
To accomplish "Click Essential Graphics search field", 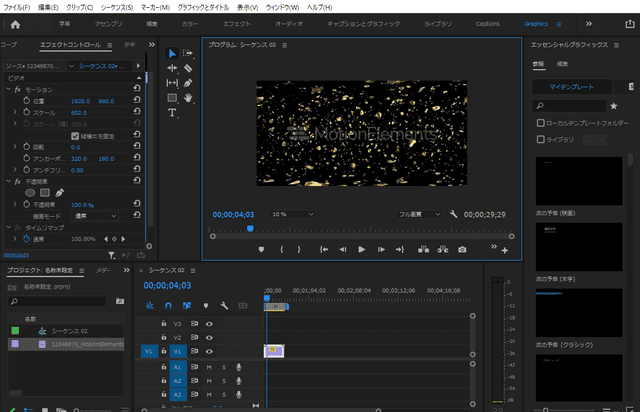I will click(x=569, y=106).
